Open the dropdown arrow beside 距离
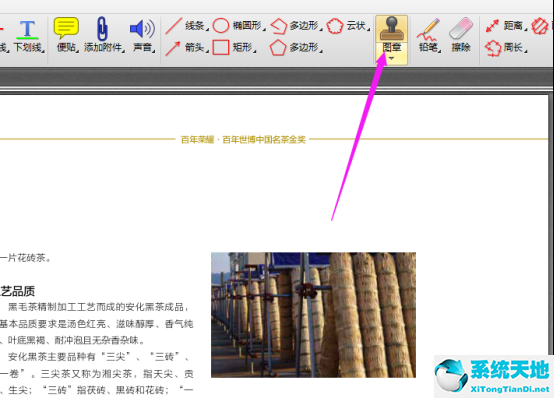Image resolution: width=554 pixels, height=398 pixels. 526,29
